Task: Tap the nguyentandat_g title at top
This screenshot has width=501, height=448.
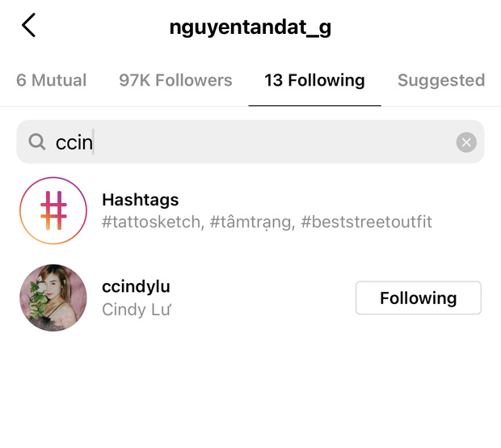Action: [x=250, y=27]
